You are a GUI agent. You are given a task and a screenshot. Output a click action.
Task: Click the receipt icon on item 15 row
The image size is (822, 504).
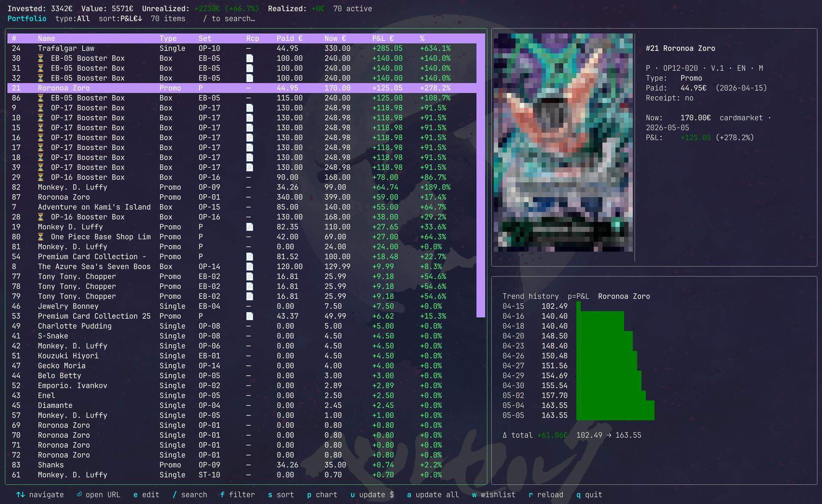click(x=250, y=127)
